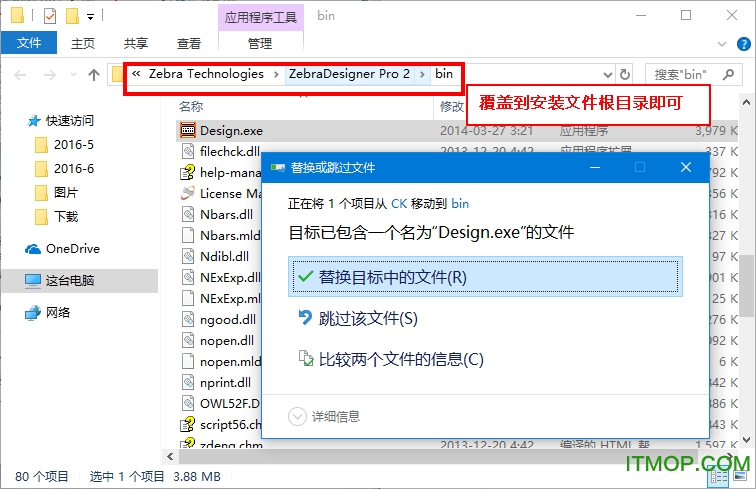The width and height of the screenshot is (756, 489).
Task: Click the OneDrive cloud icon
Action: click(33, 249)
